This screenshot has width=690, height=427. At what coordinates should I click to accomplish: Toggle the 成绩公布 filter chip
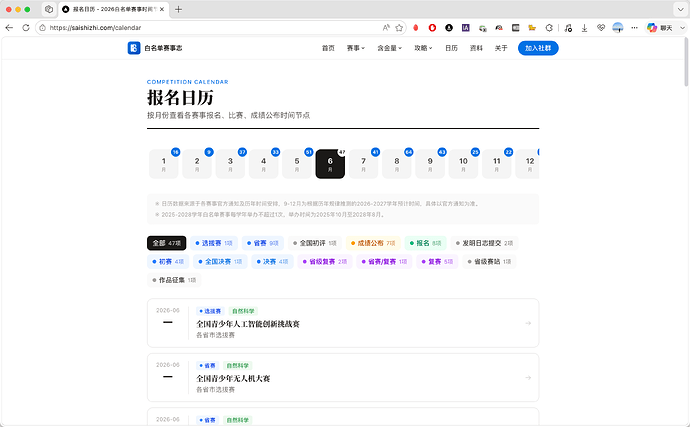[373, 243]
